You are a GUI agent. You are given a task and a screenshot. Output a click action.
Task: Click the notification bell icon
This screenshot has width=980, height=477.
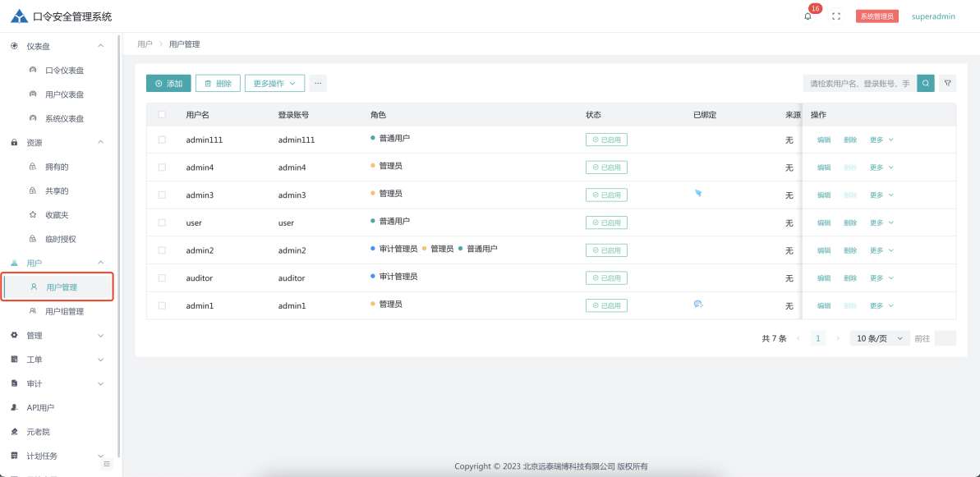(x=807, y=16)
